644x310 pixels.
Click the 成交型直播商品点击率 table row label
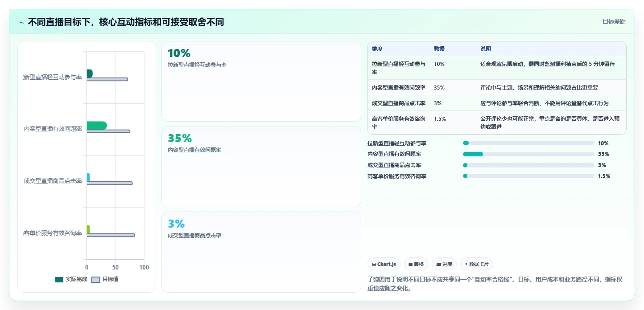tap(399, 103)
